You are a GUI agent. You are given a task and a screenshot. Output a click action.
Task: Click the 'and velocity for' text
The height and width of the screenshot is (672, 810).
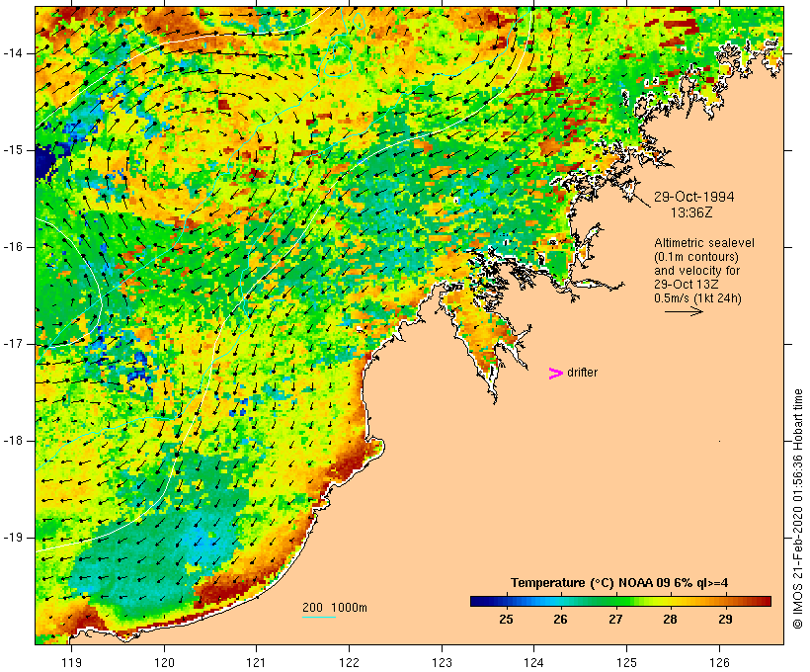tap(696, 271)
